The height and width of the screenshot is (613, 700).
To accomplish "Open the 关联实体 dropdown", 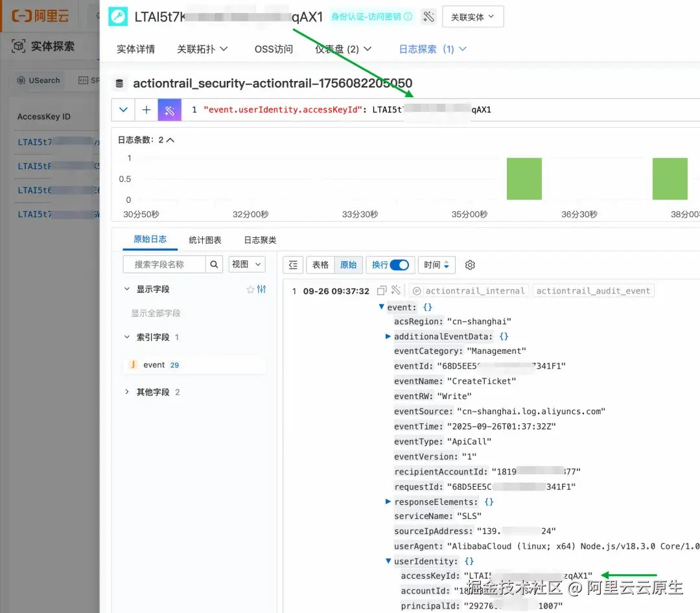I will pos(472,16).
